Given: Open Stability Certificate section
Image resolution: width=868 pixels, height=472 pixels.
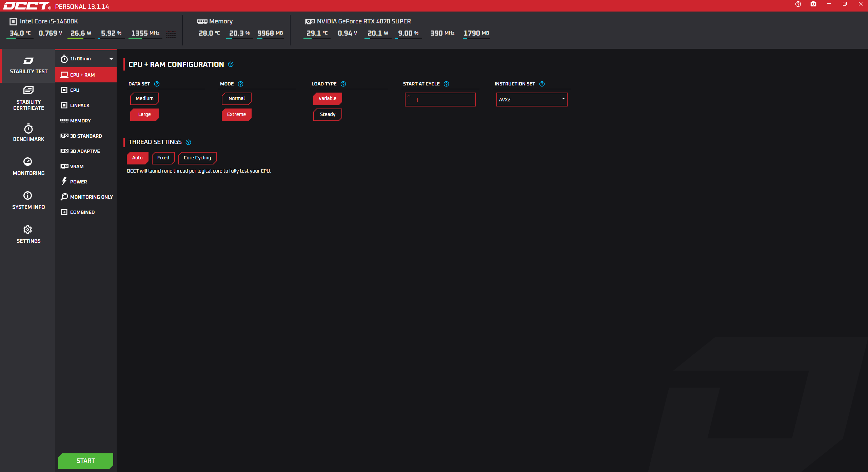Looking at the screenshot, I should pyautogui.click(x=28, y=98).
